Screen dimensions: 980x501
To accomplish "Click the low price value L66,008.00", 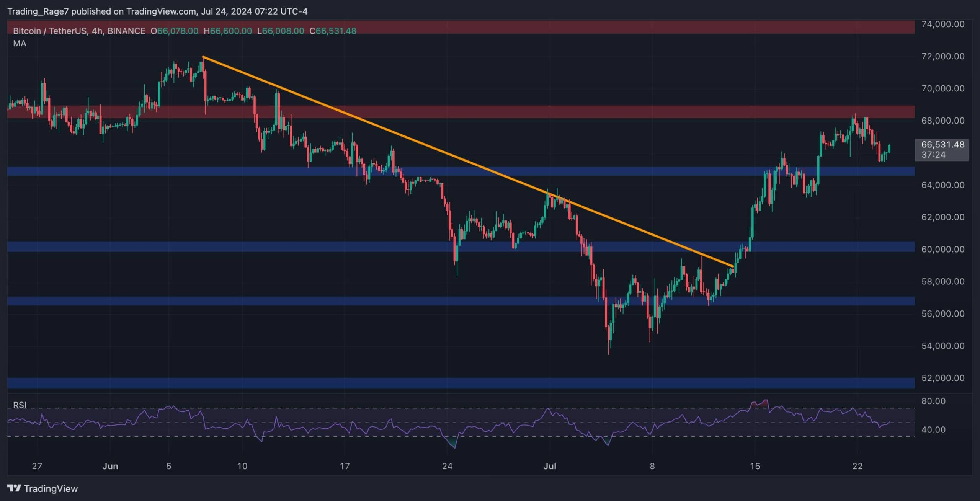I will tap(281, 31).
